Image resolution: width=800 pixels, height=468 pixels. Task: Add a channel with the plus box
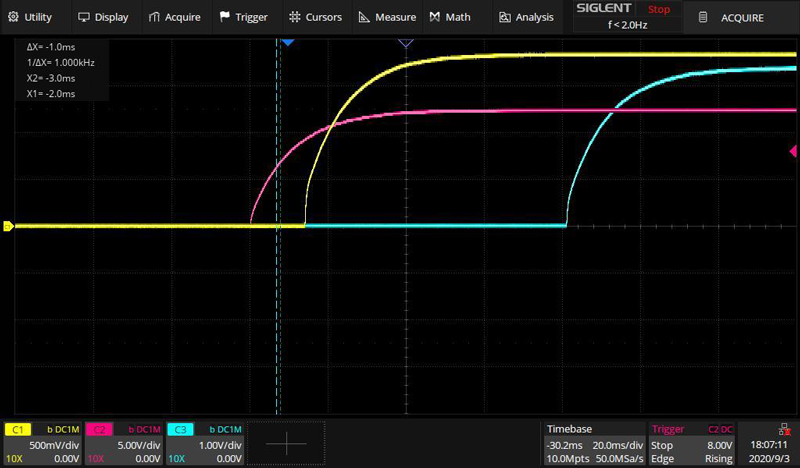coord(288,443)
